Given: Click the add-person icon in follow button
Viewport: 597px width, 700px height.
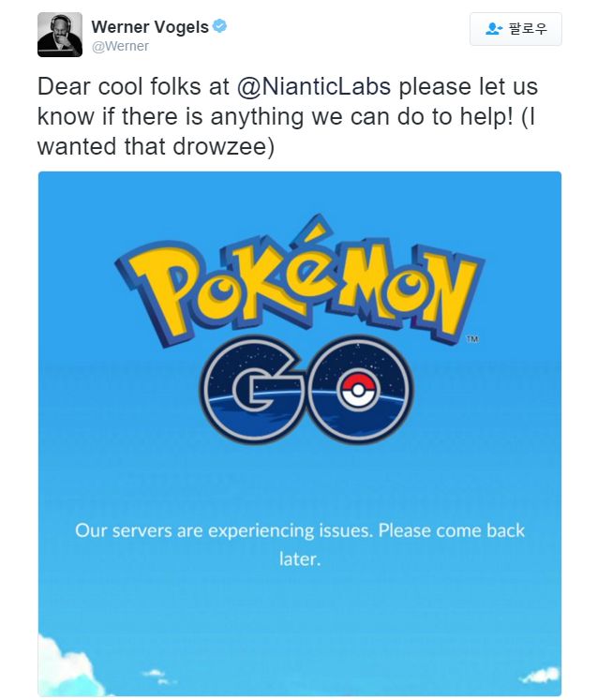Looking at the screenshot, I should click(494, 29).
